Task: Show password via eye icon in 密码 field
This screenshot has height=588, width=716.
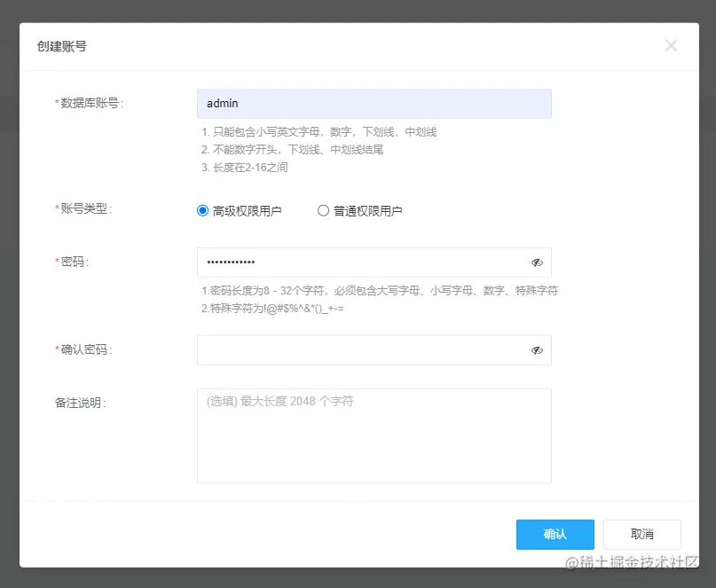Action: pyautogui.click(x=537, y=263)
